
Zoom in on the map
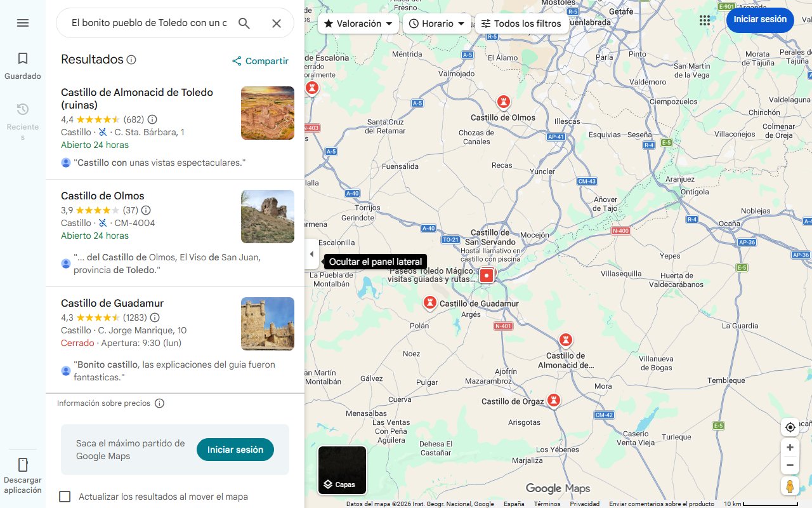(x=790, y=448)
